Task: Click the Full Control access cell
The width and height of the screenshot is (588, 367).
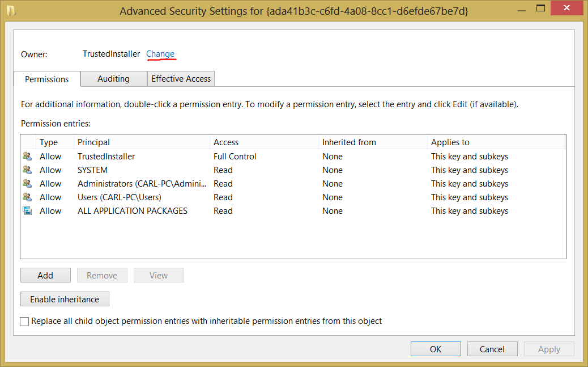Action: click(235, 156)
